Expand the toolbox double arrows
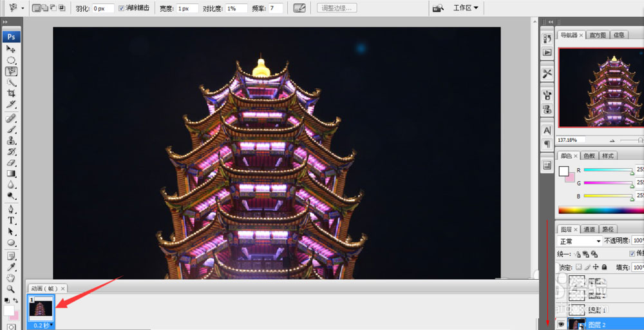644x330 pixels. [5, 22]
